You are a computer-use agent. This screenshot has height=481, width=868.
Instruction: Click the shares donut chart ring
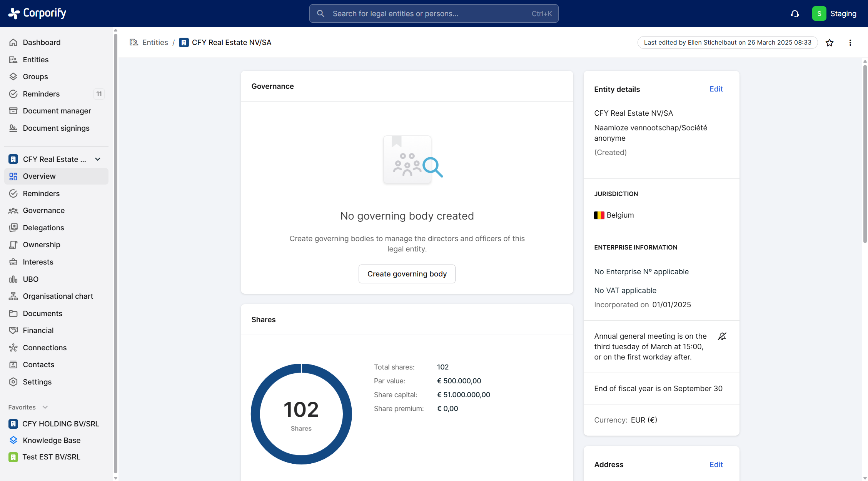coord(256,414)
